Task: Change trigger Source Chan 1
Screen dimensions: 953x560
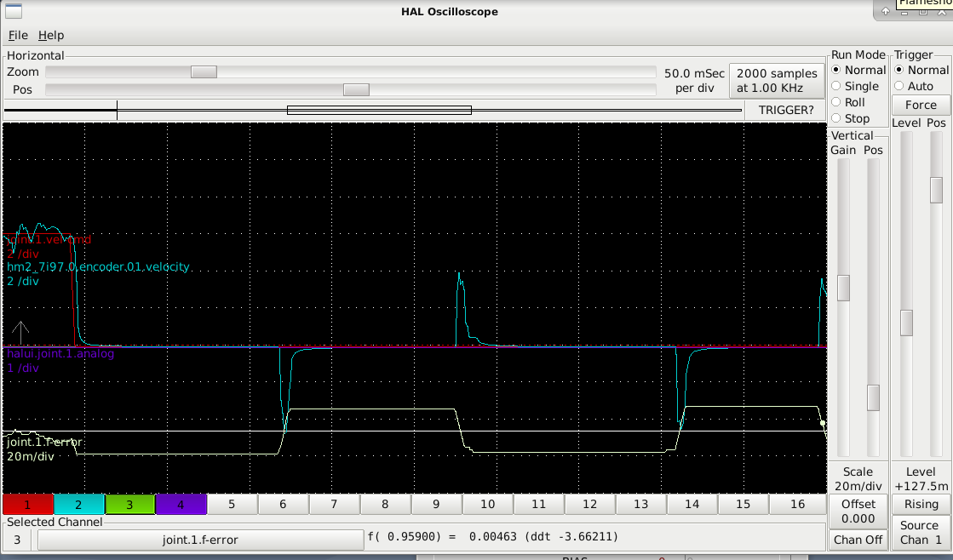Action: [921, 533]
